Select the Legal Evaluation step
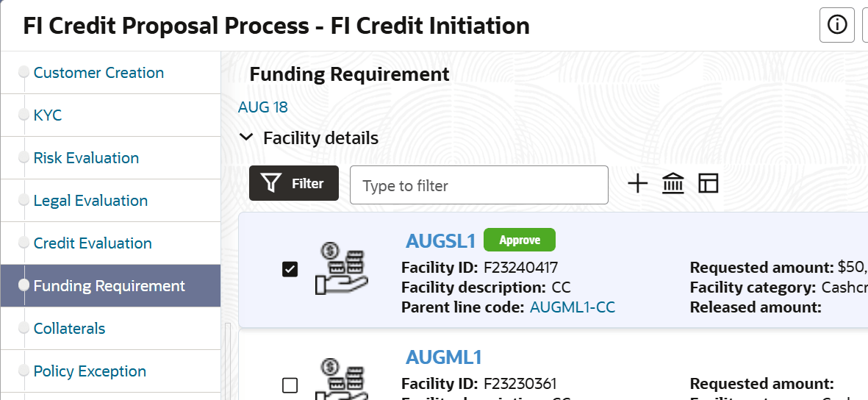 point(90,201)
